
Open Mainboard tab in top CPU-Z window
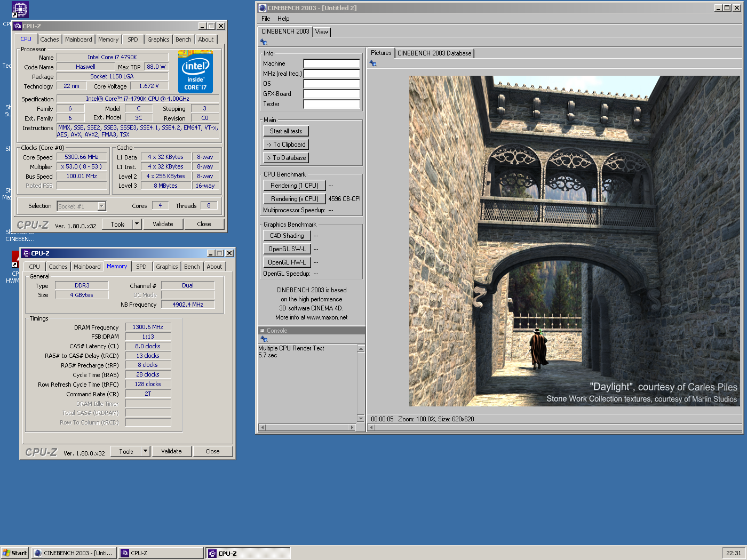tap(78, 39)
